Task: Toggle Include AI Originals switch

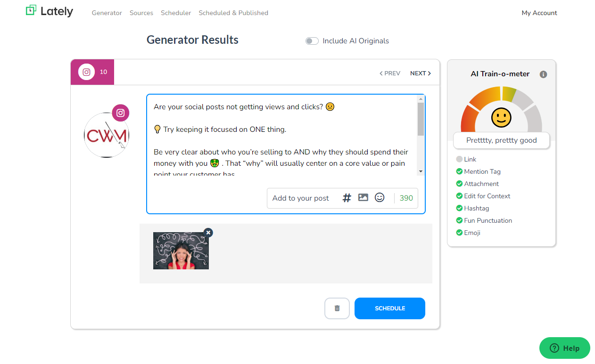Action: (x=312, y=41)
